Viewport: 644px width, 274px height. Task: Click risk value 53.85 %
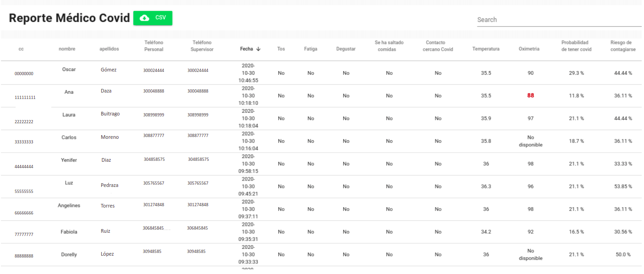(623, 186)
